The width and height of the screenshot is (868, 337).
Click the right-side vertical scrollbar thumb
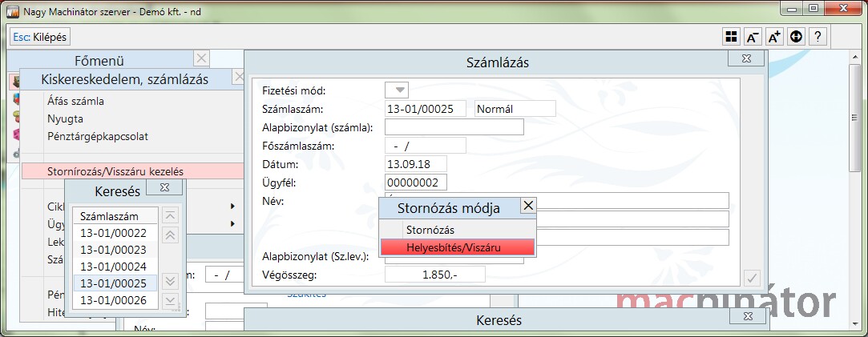coord(855,117)
